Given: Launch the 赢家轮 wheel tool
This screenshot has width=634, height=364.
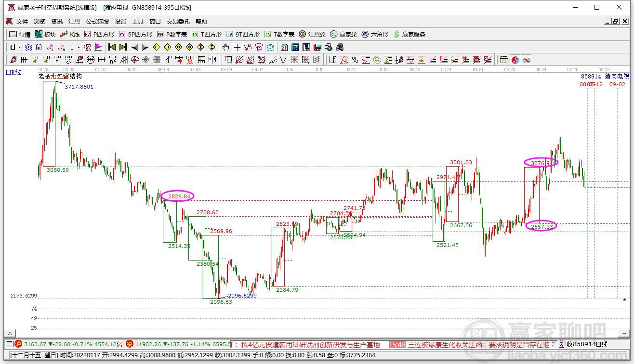Looking at the screenshot, I should [x=343, y=34].
